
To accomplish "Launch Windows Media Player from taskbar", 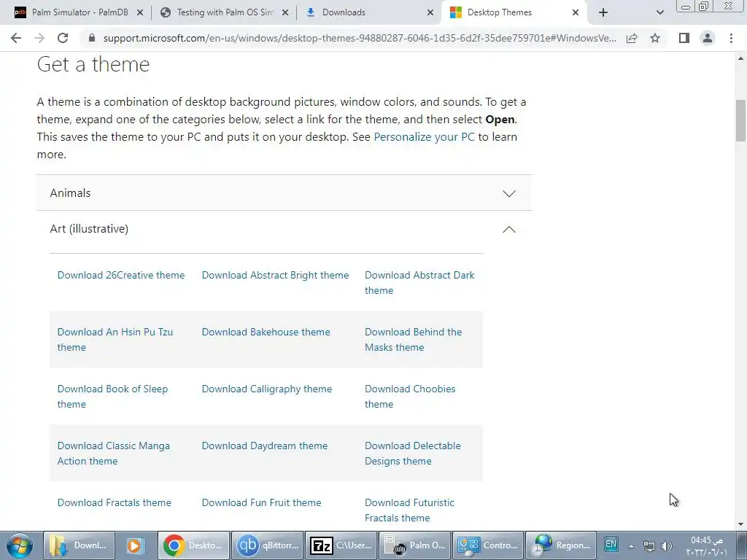I will [134, 545].
